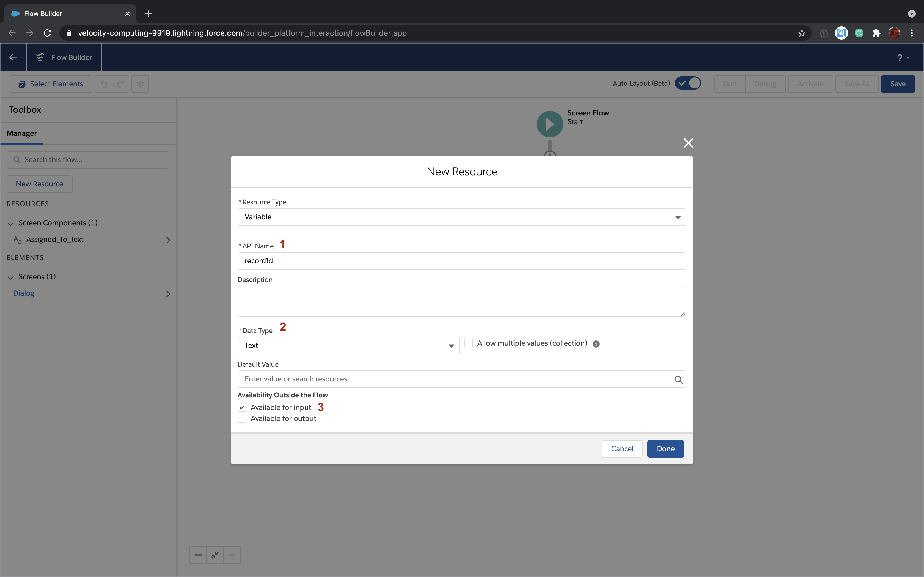This screenshot has height=577, width=924.
Task: Click the Description text area
Action: [462, 301]
